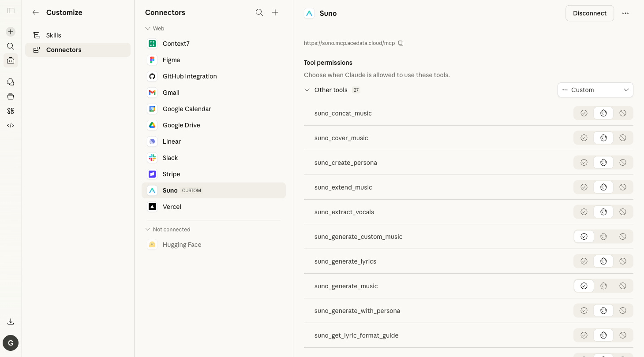Go back using the Customize arrow

(x=36, y=12)
